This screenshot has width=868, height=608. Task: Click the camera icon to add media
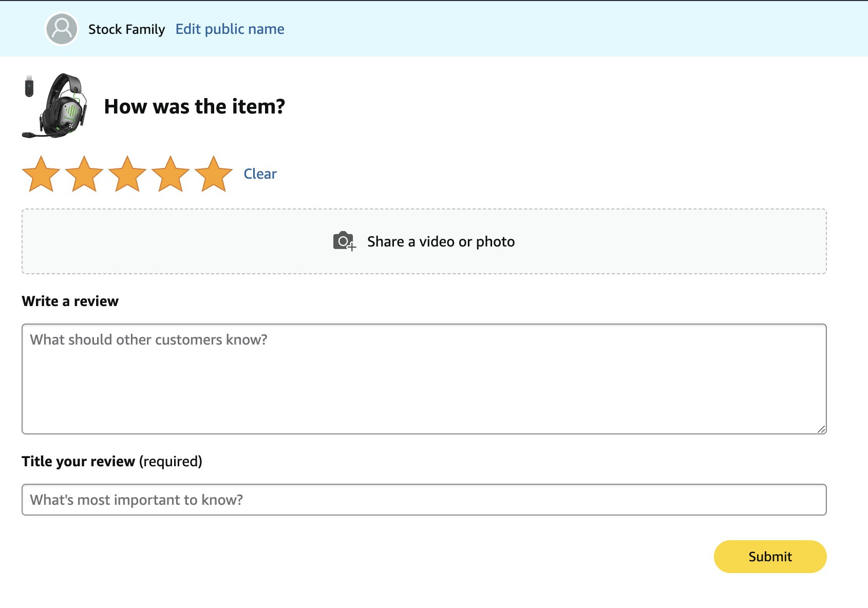coord(344,241)
